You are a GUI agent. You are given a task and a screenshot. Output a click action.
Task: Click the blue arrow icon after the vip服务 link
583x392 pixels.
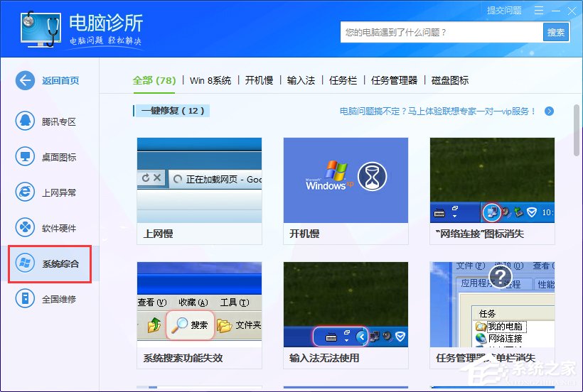pyautogui.click(x=549, y=111)
